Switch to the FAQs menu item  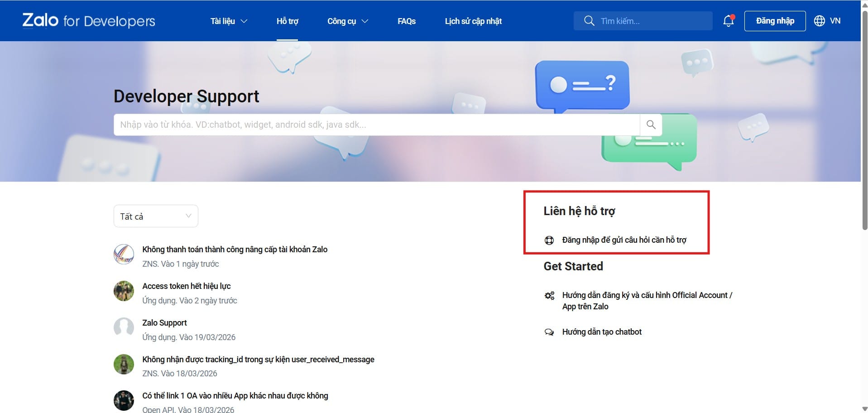click(406, 21)
